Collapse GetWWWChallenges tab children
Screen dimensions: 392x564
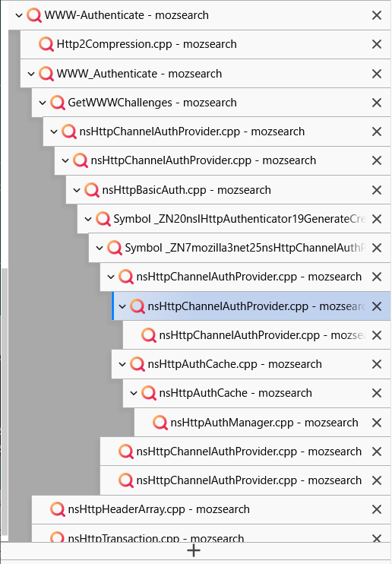pos(43,103)
